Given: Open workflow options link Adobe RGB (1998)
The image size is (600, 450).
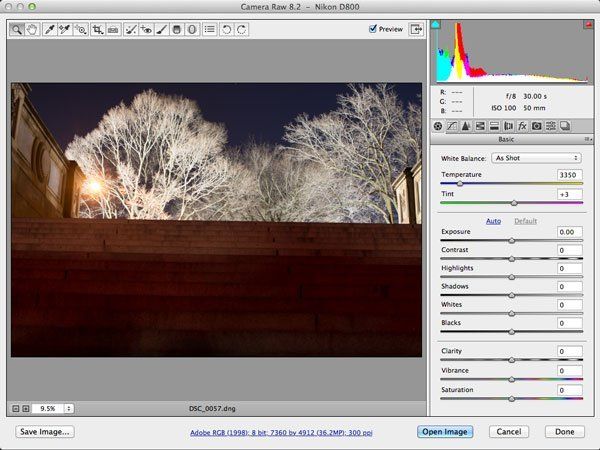Looking at the screenshot, I should (x=281, y=432).
